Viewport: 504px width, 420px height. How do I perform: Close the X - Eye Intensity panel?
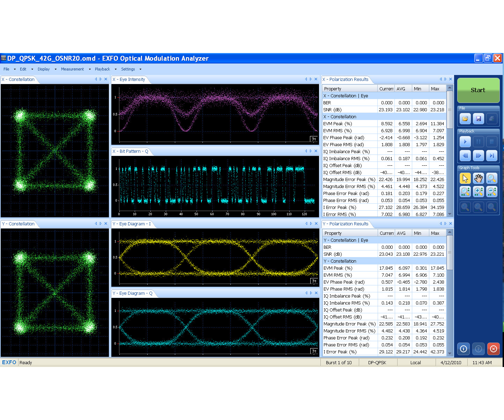coord(316,79)
